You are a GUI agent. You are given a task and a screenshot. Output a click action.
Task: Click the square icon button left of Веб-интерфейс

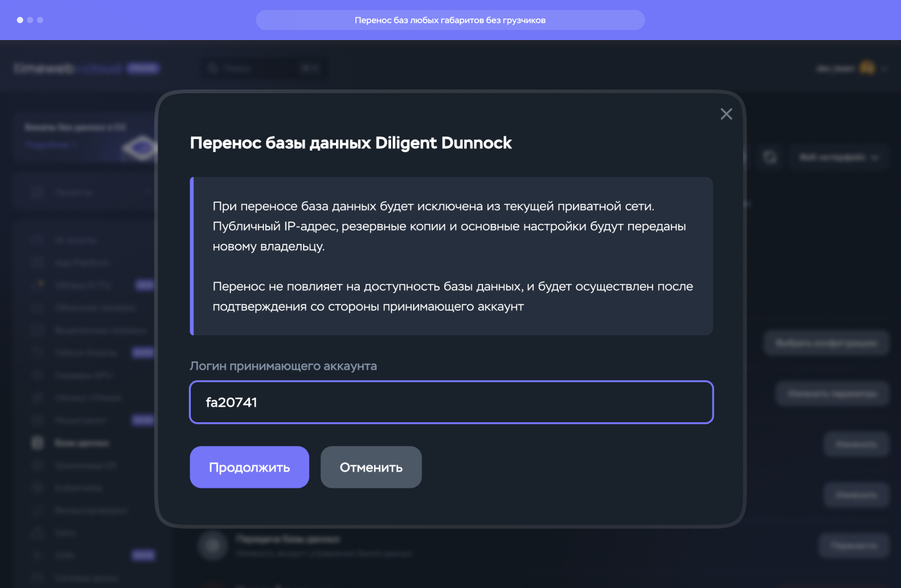pos(770,157)
